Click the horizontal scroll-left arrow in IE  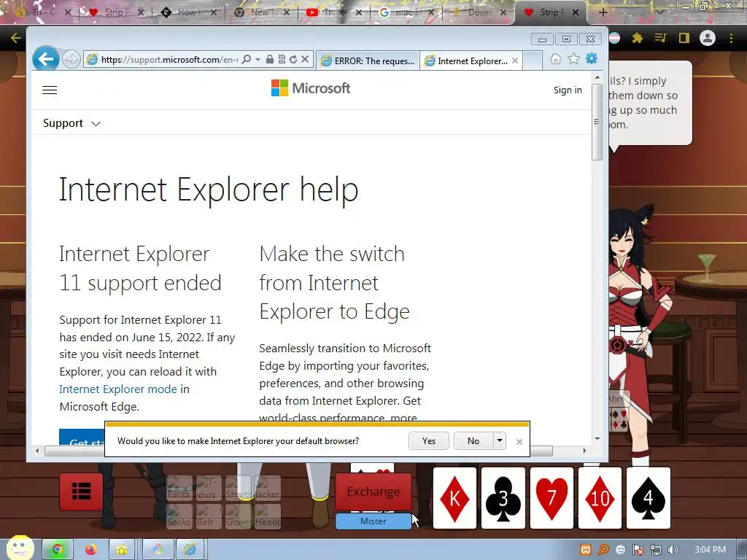click(38, 451)
